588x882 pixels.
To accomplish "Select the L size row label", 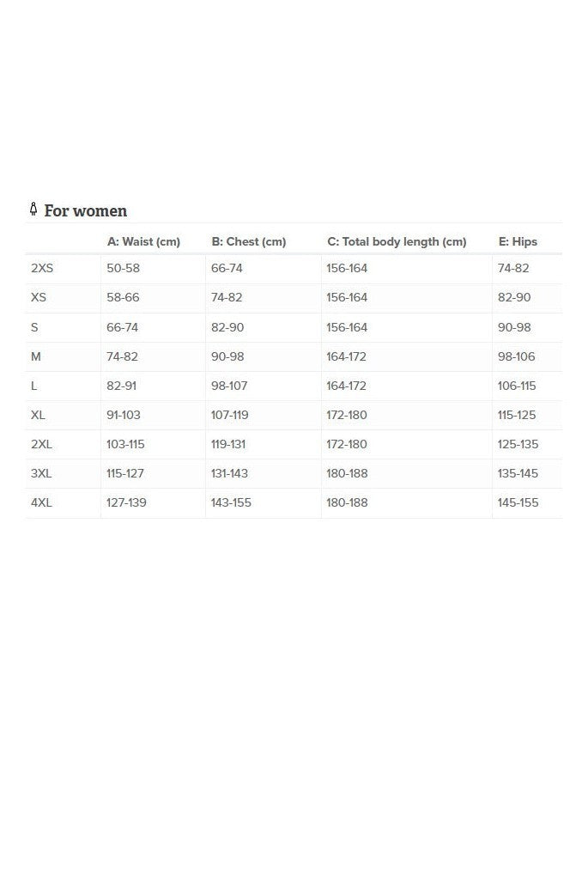I will click(33, 386).
